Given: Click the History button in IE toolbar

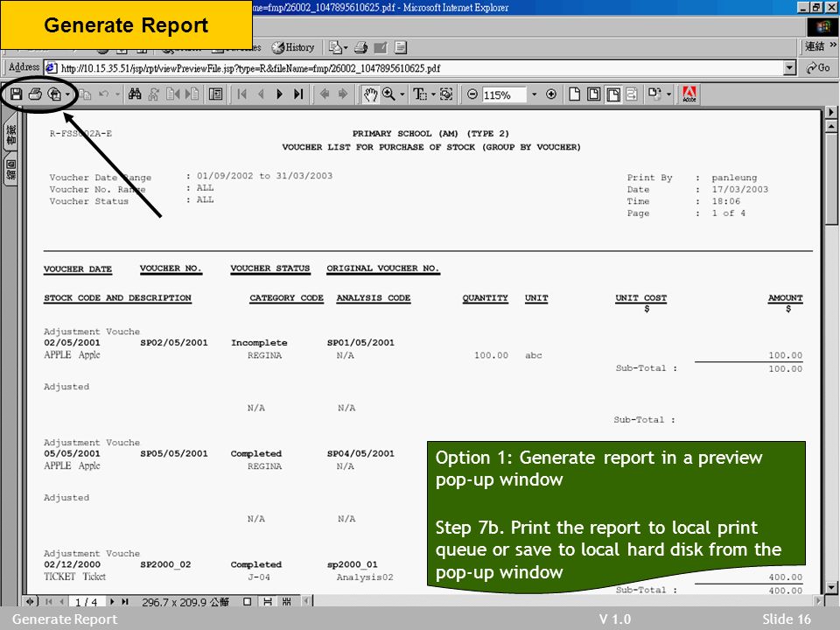Looking at the screenshot, I should [x=293, y=47].
